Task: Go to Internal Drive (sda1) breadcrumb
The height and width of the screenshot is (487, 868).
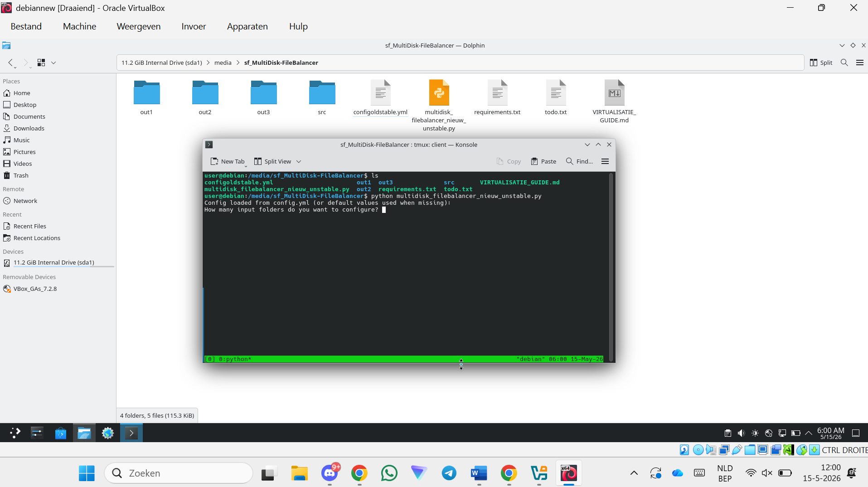Action: click(161, 63)
